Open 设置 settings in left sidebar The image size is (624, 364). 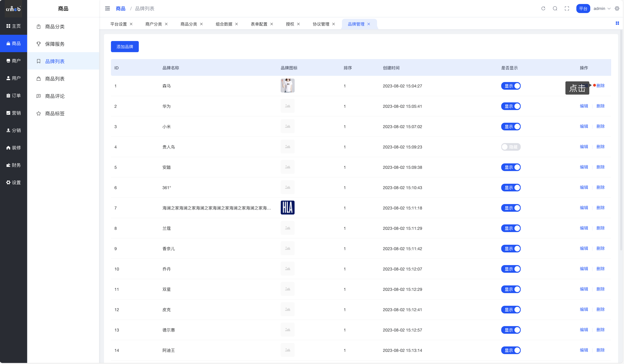click(x=14, y=182)
